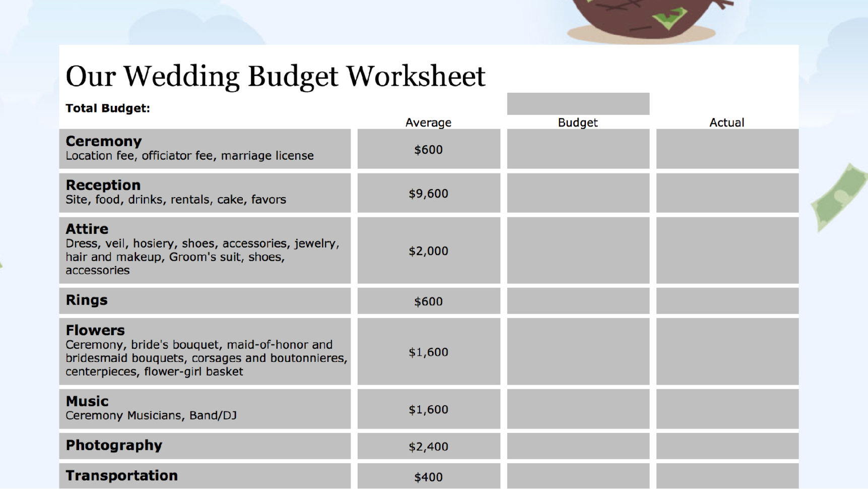Click the Flowers description text
This screenshot has height=489, width=868.
click(207, 358)
